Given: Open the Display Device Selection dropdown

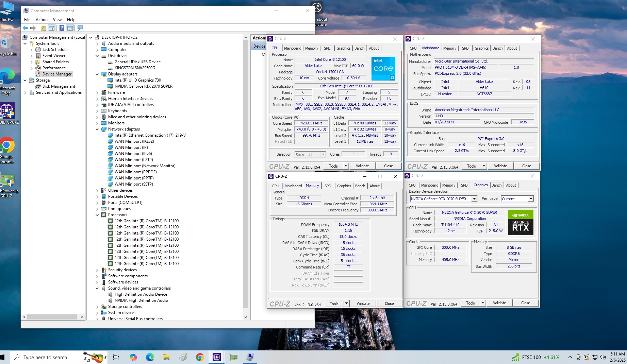Looking at the screenshot, I should [x=474, y=199].
